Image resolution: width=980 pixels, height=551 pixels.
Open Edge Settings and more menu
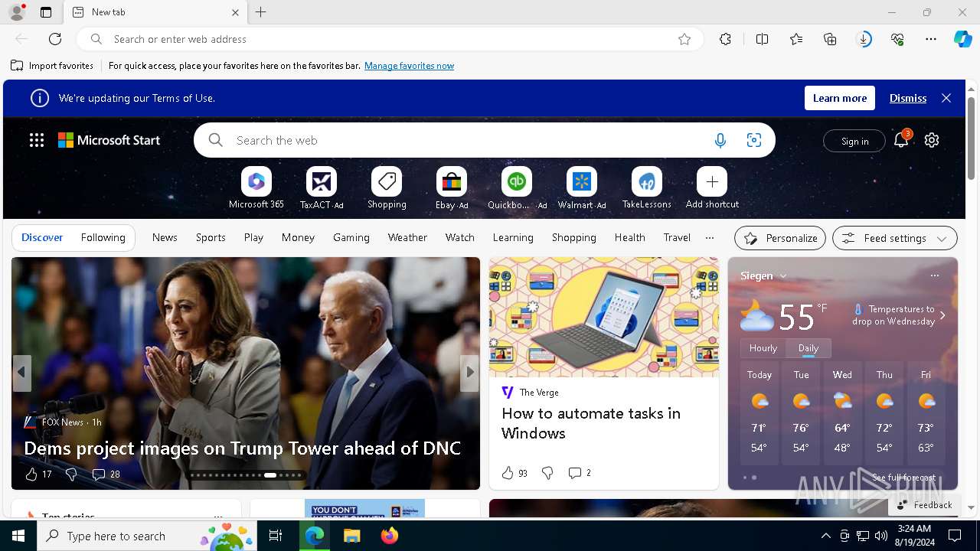click(931, 39)
